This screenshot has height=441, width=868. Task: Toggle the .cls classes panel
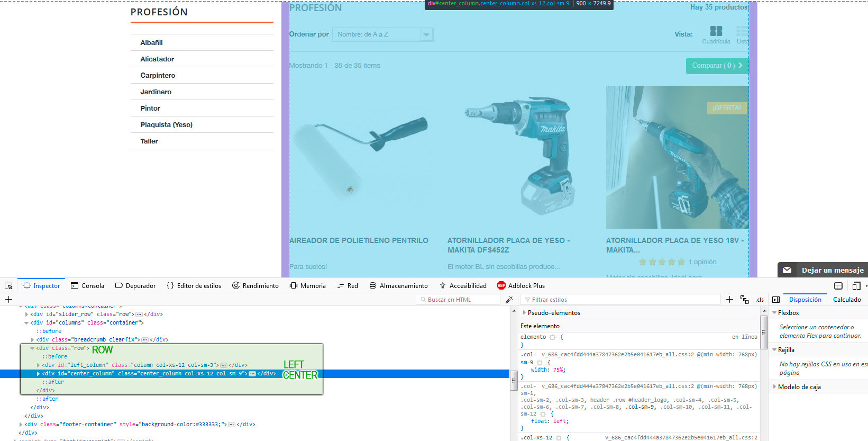pos(760,300)
